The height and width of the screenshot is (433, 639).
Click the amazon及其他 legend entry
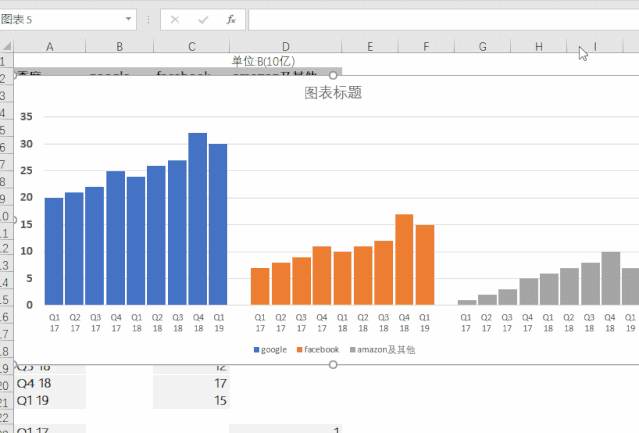tap(382, 349)
